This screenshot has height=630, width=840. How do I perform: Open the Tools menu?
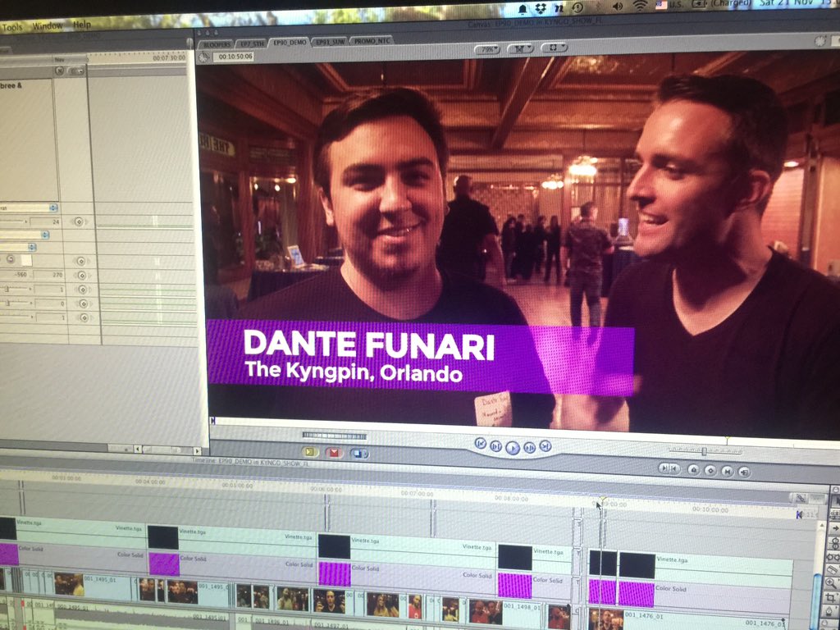[11, 27]
